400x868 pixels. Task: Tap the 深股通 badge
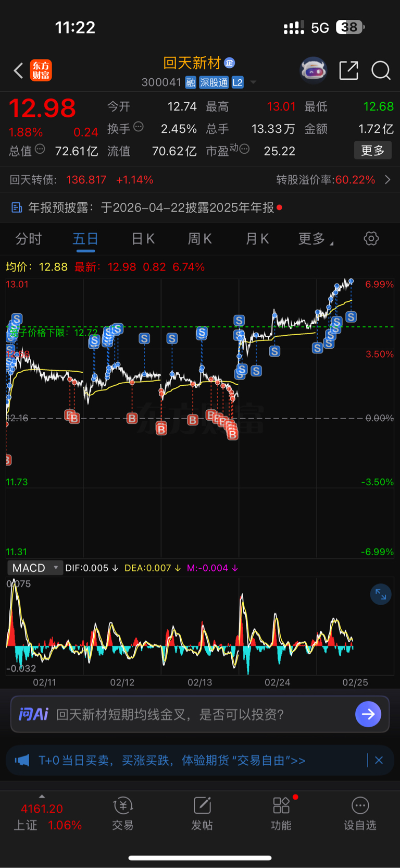(214, 82)
